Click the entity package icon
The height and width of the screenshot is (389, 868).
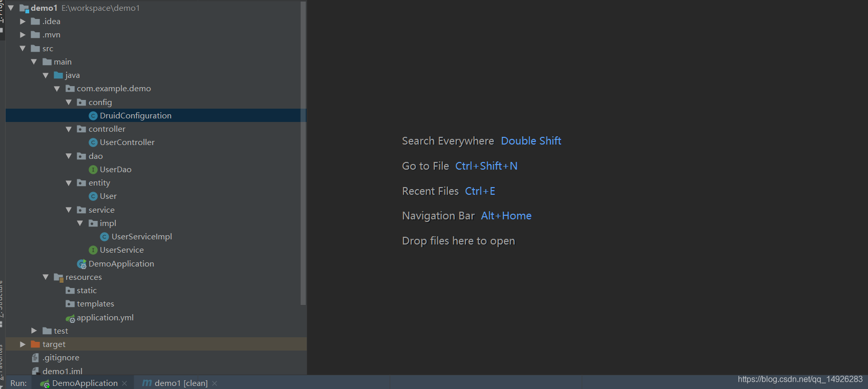coord(81,183)
